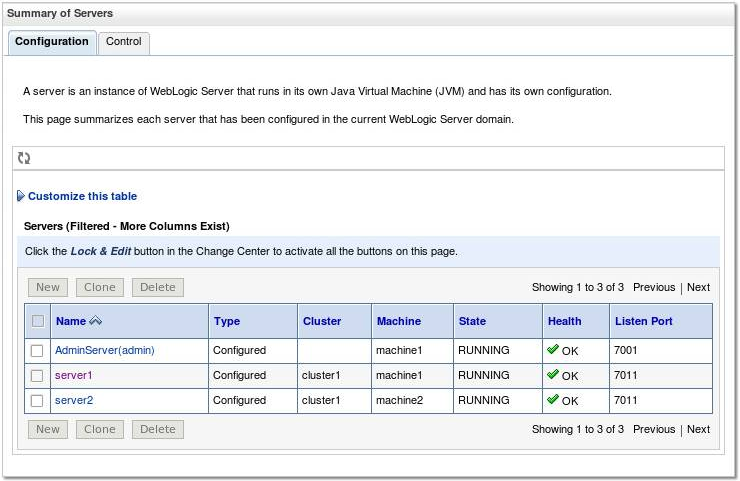Toggle the select-all checkbox in table header

point(38,321)
